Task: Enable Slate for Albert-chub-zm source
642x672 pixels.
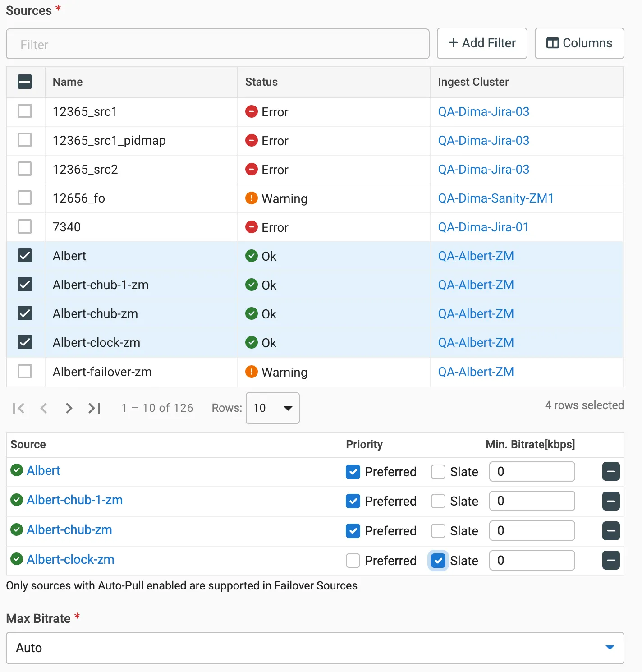Action: coord(438,531)
